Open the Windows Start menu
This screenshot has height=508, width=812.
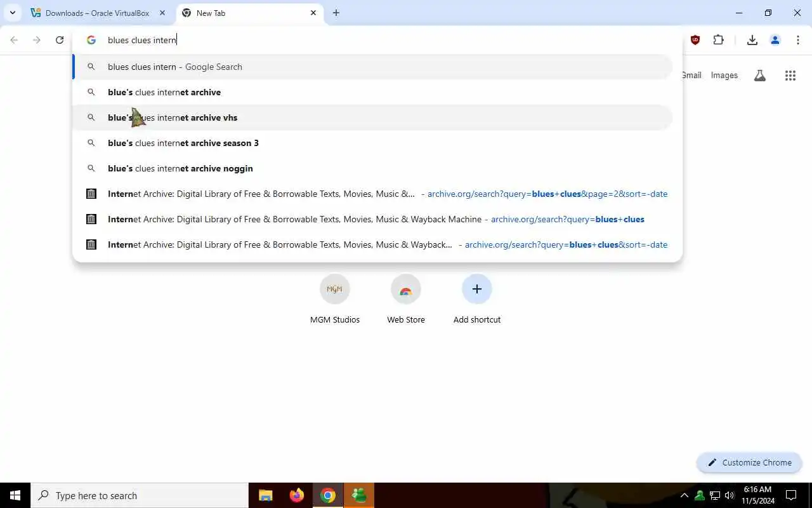click(15, 495)
